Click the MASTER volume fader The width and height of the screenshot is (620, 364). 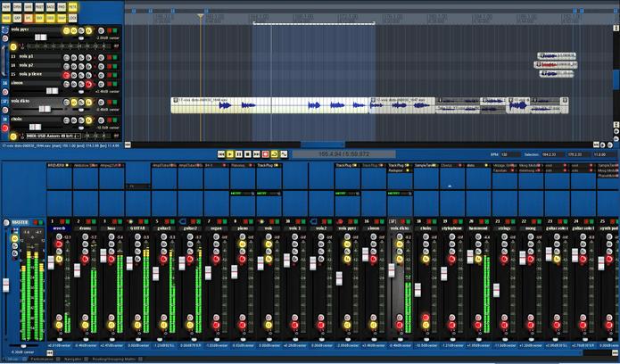coord(5,284)
